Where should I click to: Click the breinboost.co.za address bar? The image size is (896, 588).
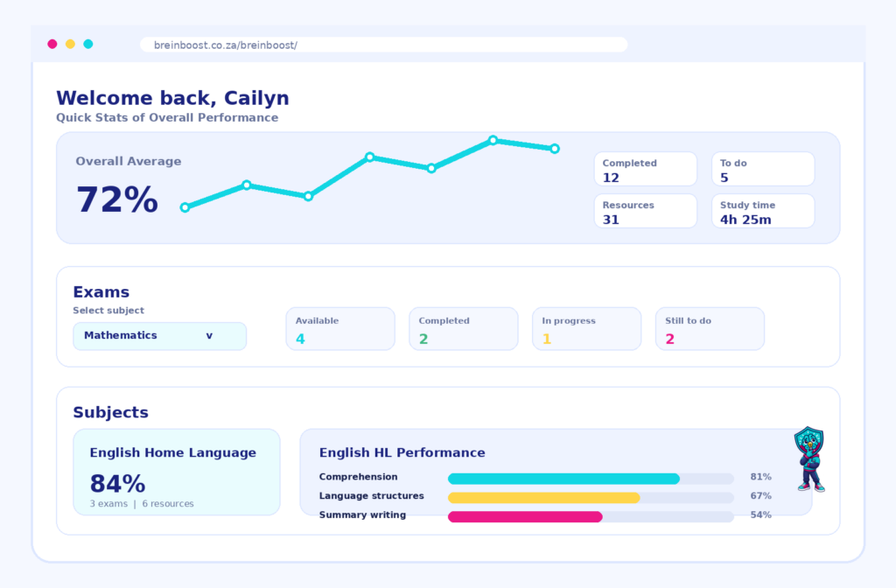[383, 45]
